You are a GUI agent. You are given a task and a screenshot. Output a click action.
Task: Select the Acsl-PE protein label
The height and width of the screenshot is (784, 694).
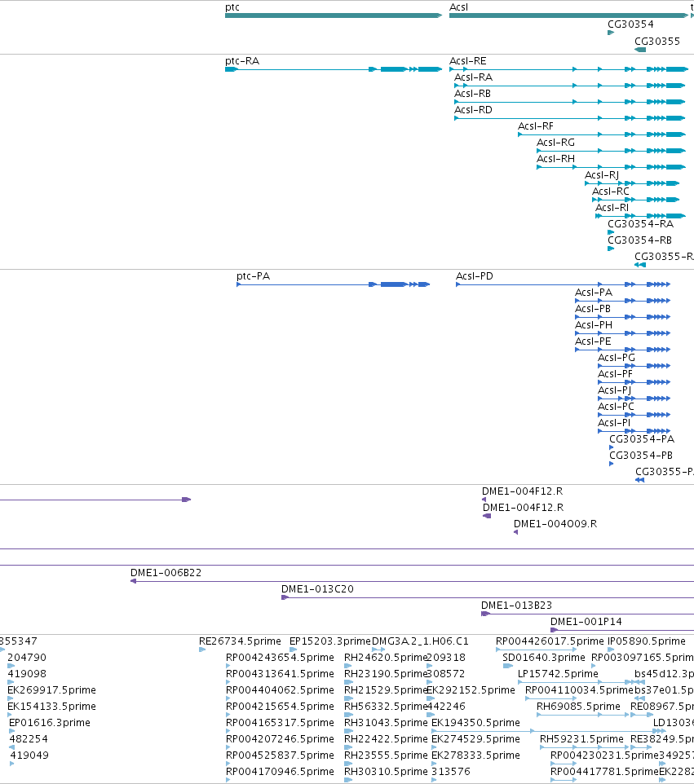(593, 341)
